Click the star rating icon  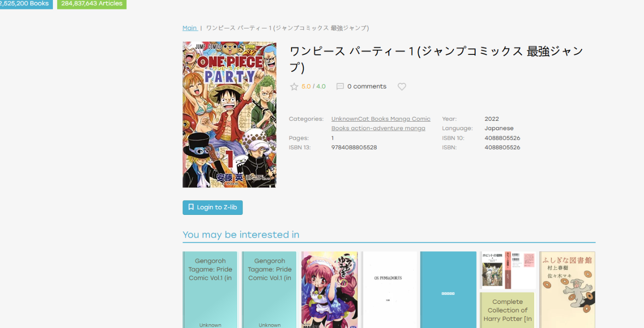[x=294, y=87]
